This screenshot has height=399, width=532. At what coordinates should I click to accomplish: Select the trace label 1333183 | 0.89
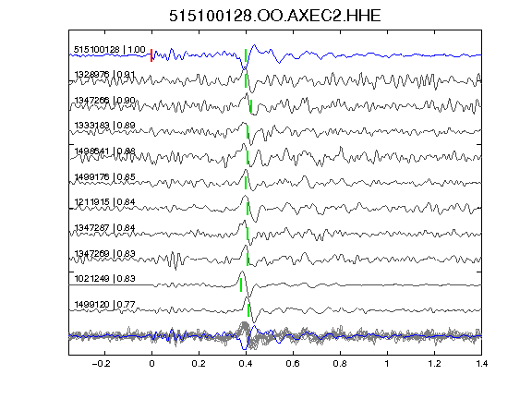(104, 126)
